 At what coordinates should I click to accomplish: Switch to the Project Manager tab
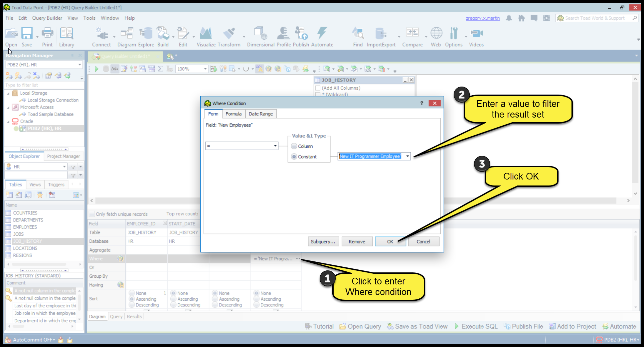tap(64, 156)
